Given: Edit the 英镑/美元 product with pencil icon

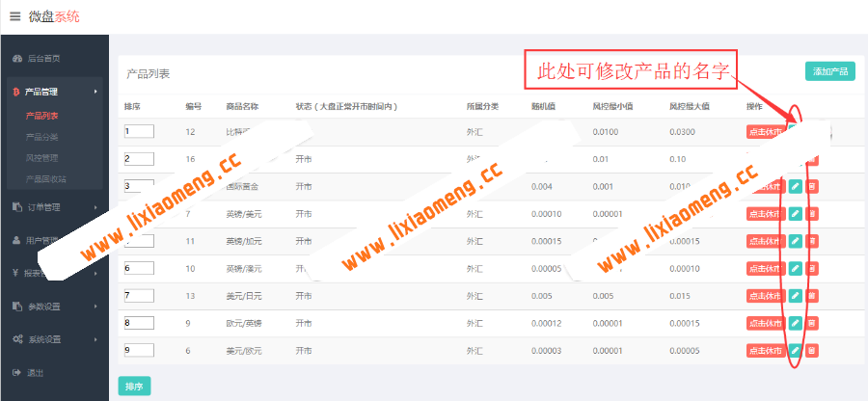Looking at the screenshot, I should pos(795,213).
